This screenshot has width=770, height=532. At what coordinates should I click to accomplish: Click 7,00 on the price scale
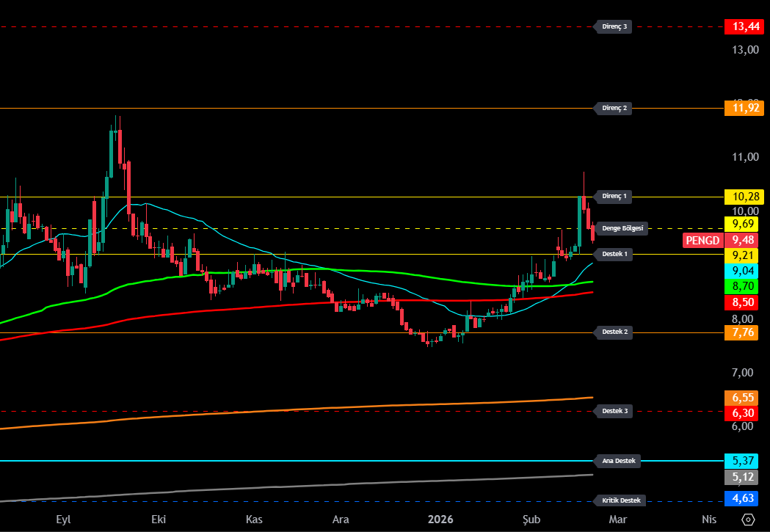coord(743,373)
